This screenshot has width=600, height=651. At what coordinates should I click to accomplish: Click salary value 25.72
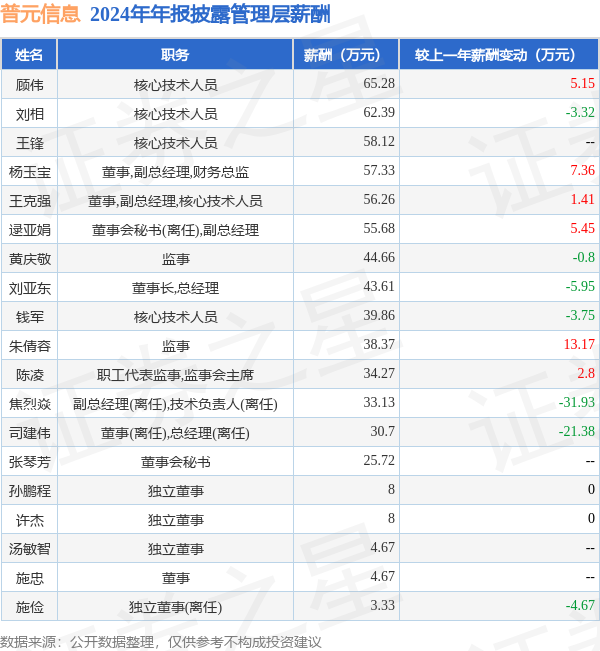(379, 460)
